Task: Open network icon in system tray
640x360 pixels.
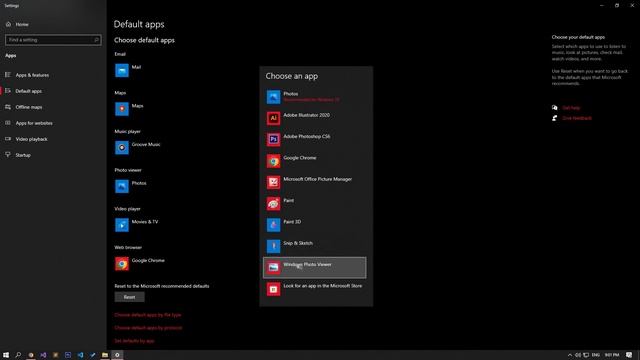Action: click(x=586, y=355)
